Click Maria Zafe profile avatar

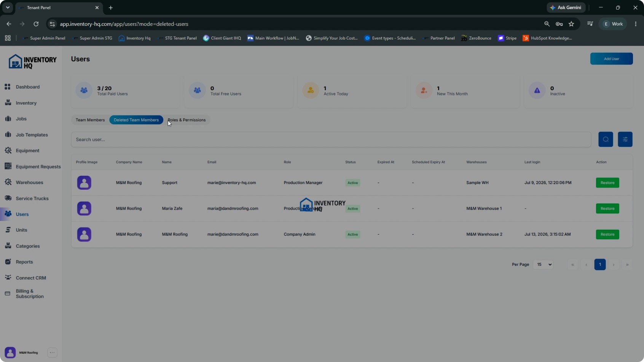(84, 208)
